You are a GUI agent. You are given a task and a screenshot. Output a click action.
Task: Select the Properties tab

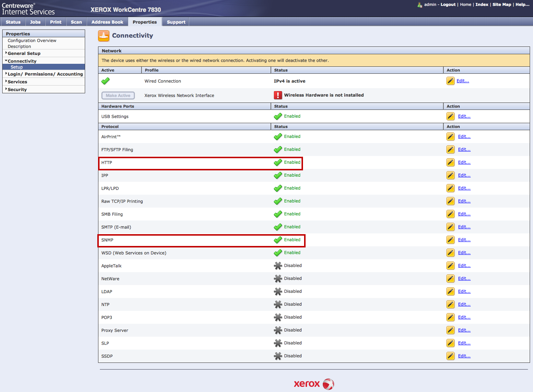coord(145,22)
